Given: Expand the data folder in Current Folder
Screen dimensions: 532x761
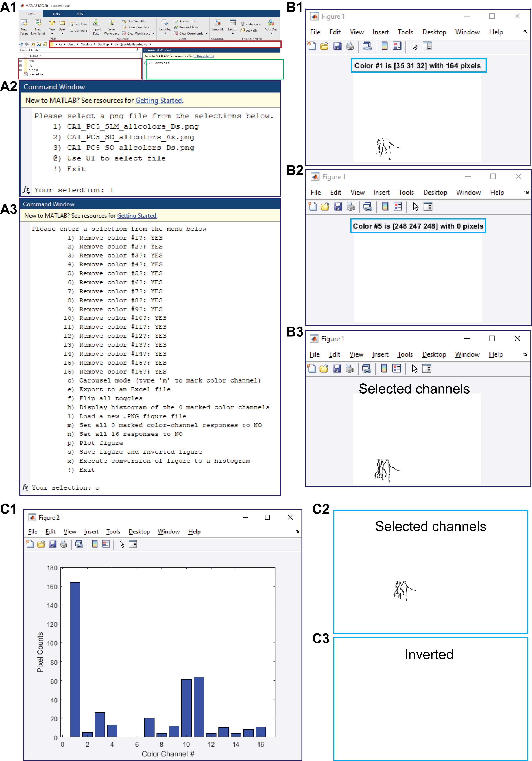Looking at the screenshot, I should tap(21, 61).
